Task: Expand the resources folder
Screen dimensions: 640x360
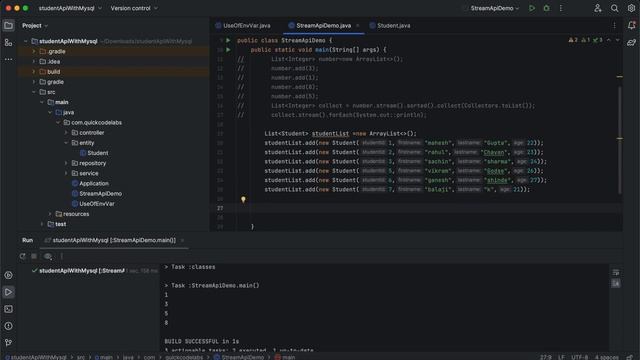Action: click(50, 214)
